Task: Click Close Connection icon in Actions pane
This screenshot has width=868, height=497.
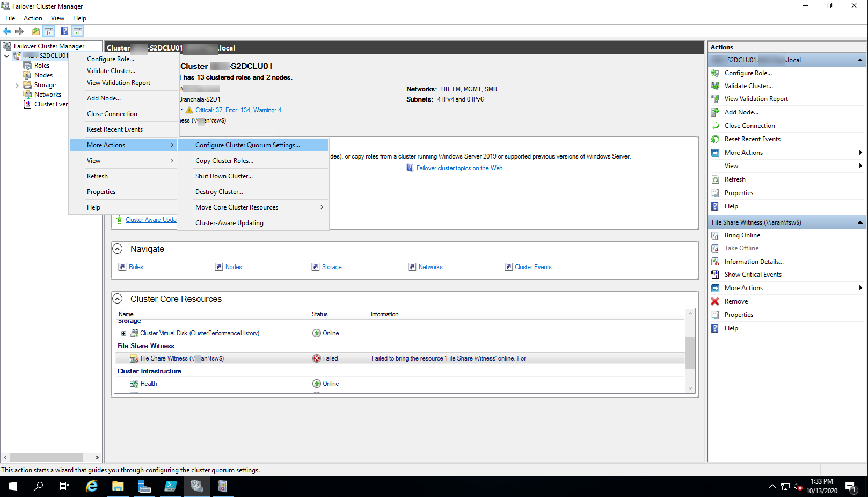Action: tap(715, 126)
